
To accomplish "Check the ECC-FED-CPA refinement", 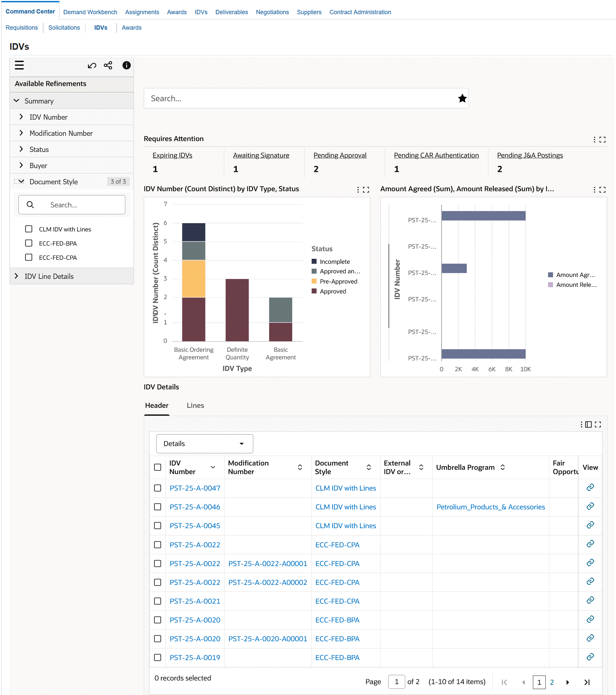I will [x=29, y=258].
